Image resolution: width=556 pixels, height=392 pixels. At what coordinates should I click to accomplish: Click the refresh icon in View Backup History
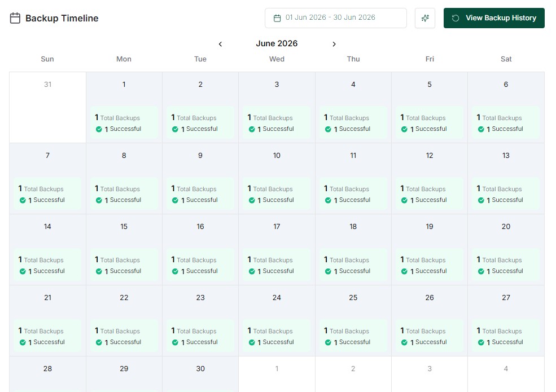point(456,18)
